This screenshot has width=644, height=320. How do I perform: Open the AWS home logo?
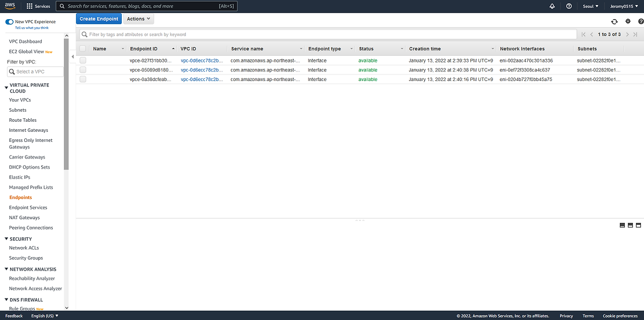point(11,6)
